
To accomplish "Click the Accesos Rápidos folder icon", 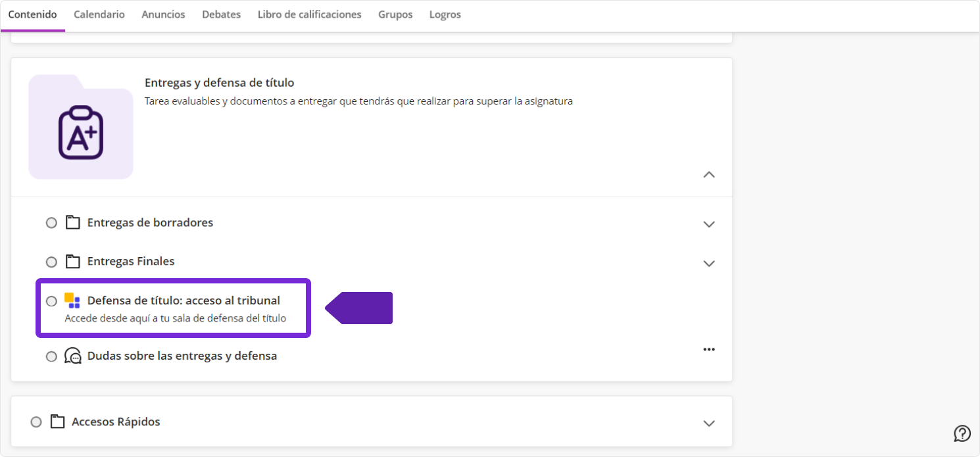I will 57,421.
